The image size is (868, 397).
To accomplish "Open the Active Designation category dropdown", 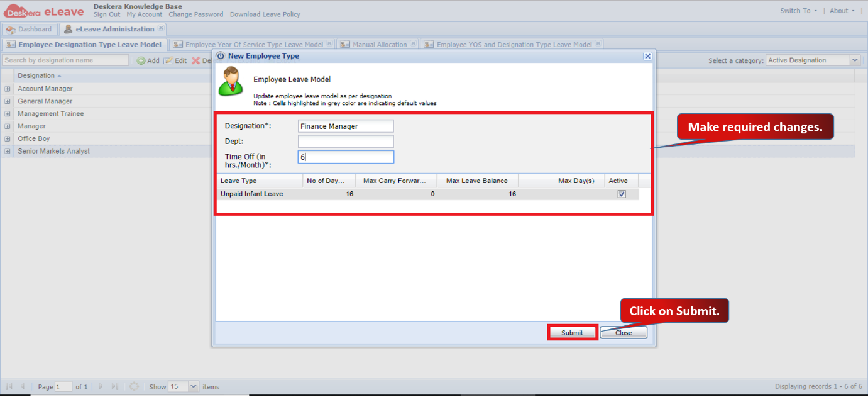I will pyautogui.click(x=855, y=60).
